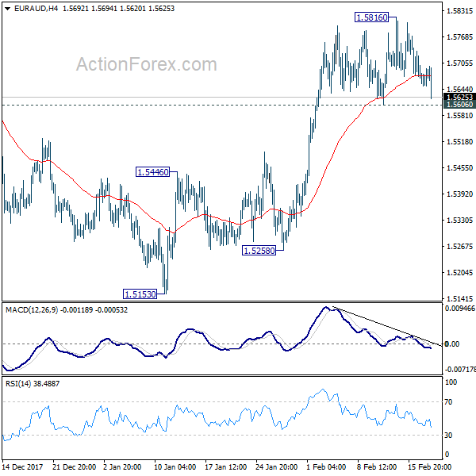Select the 1.56060 dashed level price tag
The height and width of the screenshot is (476, 476).
(x=459, y=105)
